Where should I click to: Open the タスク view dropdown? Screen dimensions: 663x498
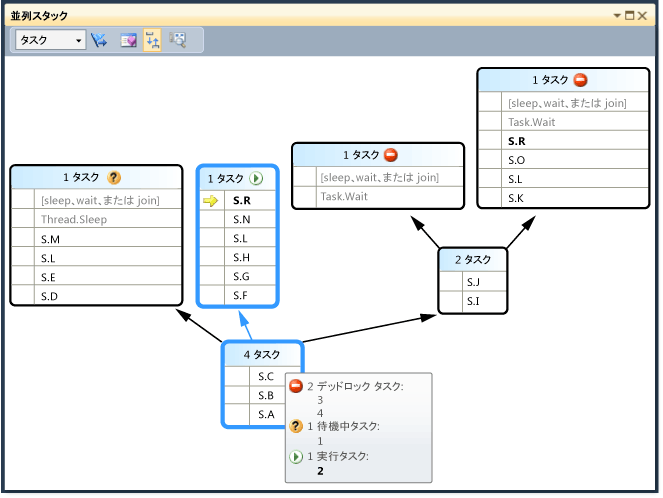coord(50,40)
